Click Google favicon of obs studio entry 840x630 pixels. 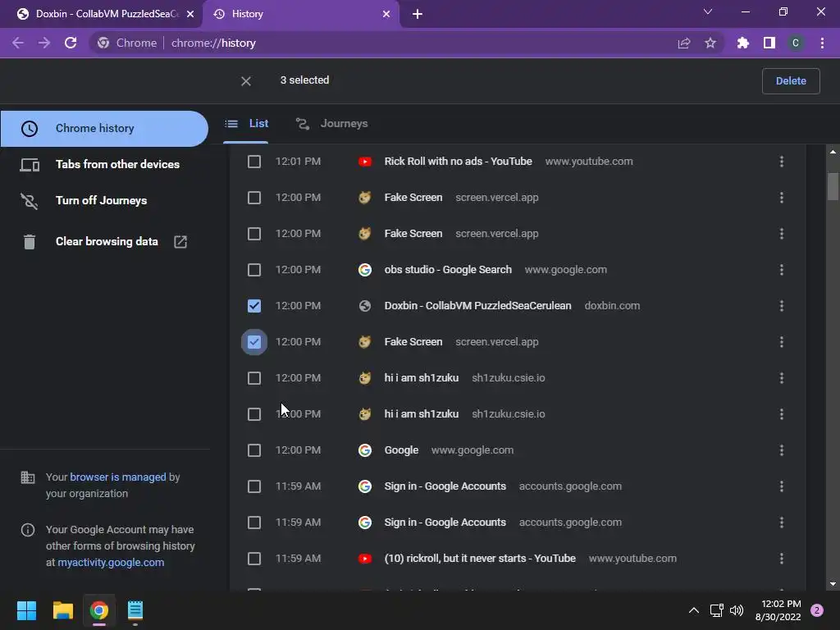tap(365, 269)
